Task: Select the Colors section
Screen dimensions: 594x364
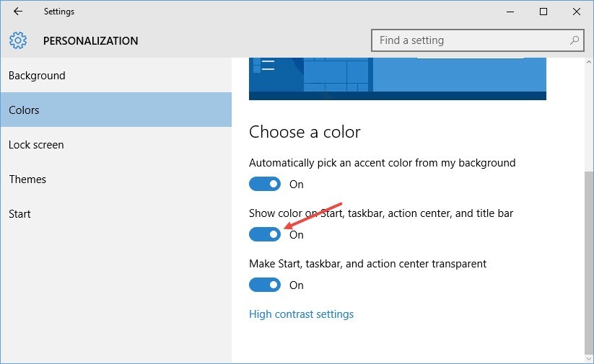Action: tap(116, 110)
